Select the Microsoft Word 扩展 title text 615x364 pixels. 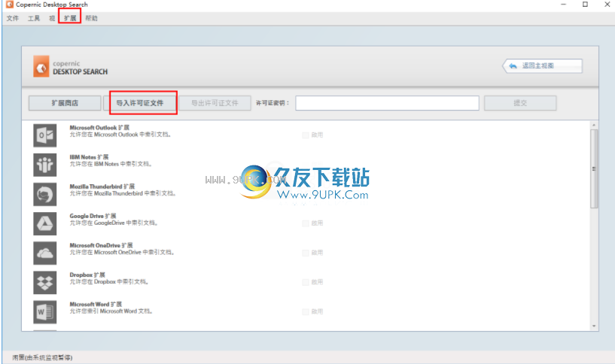coord(96,304)
